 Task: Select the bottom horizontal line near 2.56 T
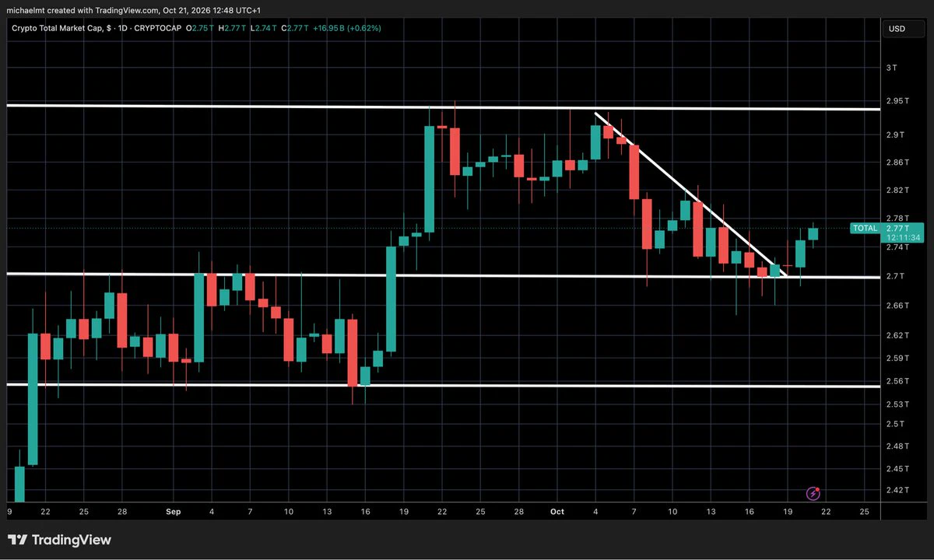[444, 386]
